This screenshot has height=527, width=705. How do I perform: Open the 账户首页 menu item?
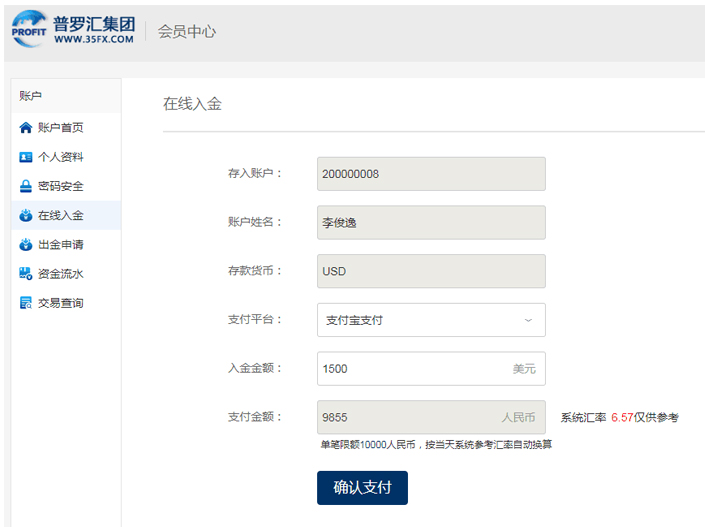click(60, 128)
